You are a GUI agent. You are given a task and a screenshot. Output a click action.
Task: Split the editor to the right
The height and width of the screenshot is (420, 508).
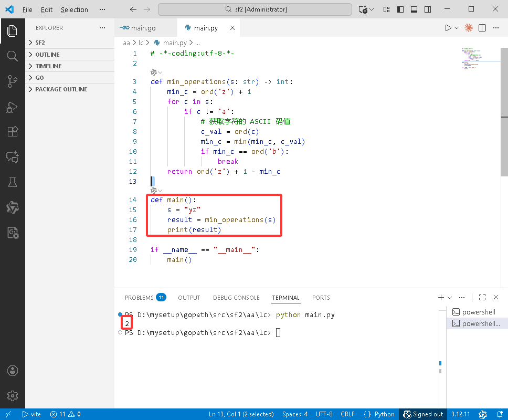482,28
